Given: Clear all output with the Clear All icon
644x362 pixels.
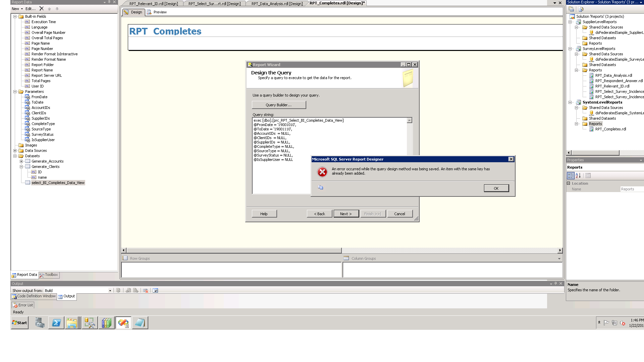Looking at the screenshot, I should (146, 291).
